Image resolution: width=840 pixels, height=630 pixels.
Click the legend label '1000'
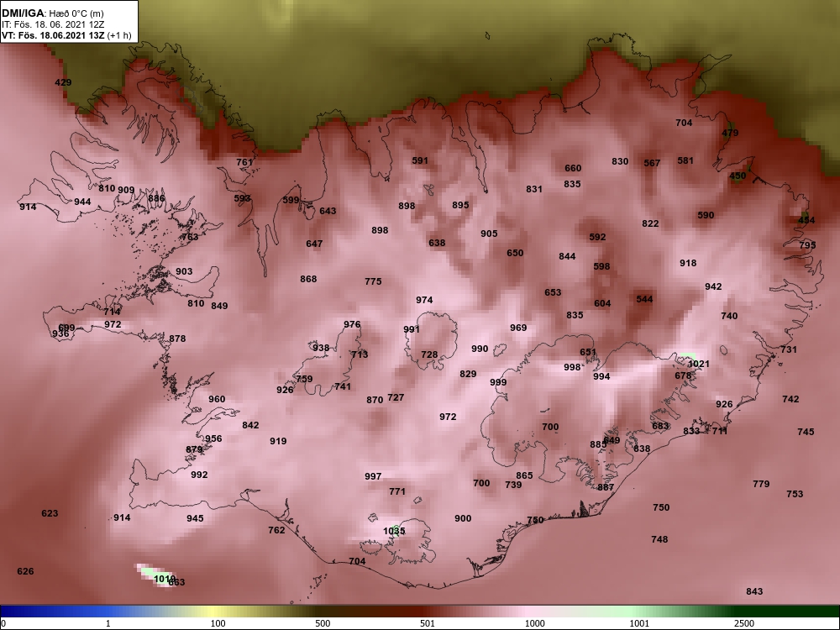[535, 623]
